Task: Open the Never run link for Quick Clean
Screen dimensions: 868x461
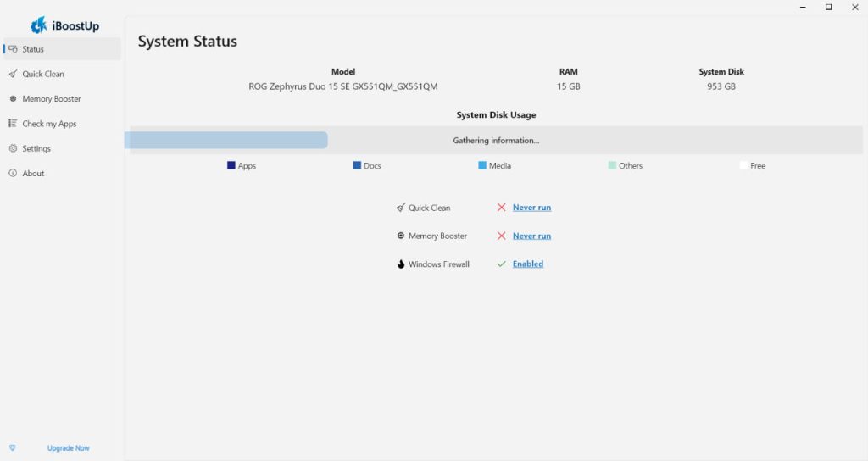Action: (531, 208)
